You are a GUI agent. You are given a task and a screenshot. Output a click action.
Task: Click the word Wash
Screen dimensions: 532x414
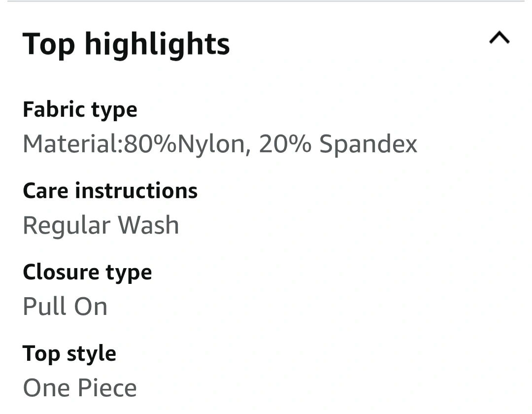coord(148,225)
